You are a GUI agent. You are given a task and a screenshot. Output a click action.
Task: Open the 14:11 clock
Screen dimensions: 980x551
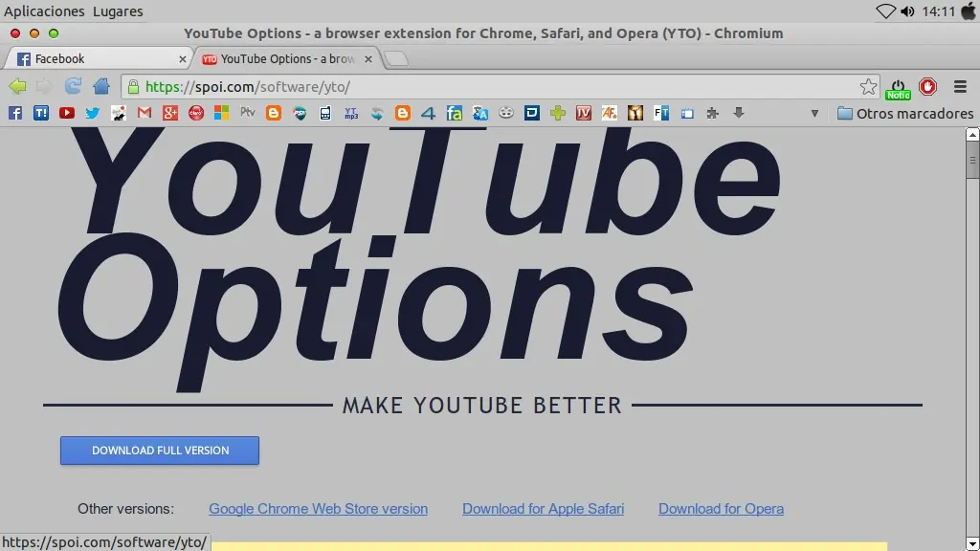point(938,11)
